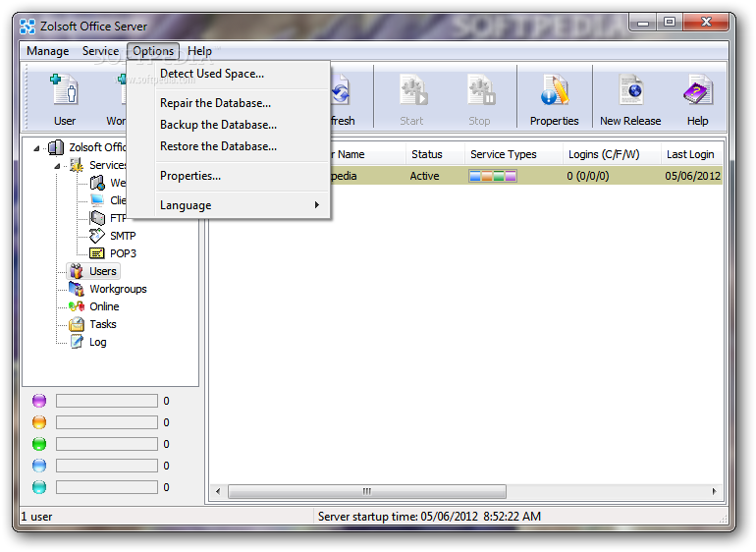This screenshot has width=756, height=552.
Task: Click the progress bar beside purple ball
Action: pyautogui.click(x=107, y=401)
